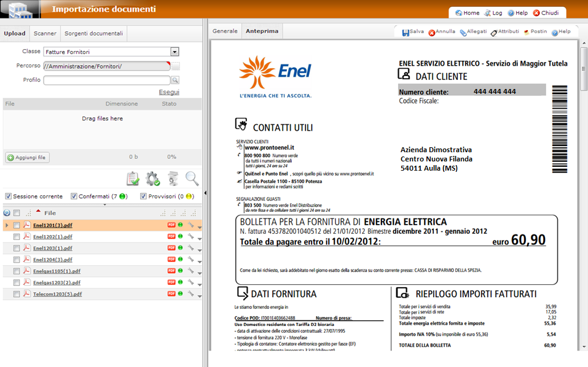Toggle the Confermati checkbox

tap(74, 196)
